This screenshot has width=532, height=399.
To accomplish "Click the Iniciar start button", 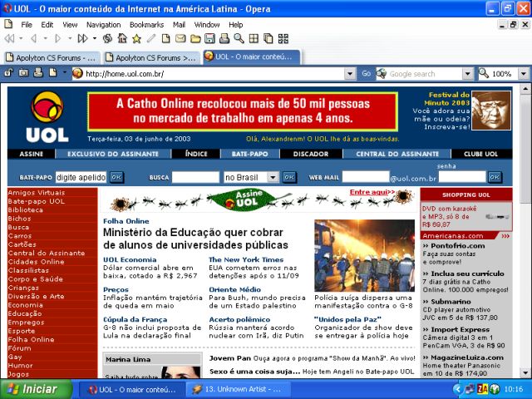I will pyautogui.click(x=33, y=389).
